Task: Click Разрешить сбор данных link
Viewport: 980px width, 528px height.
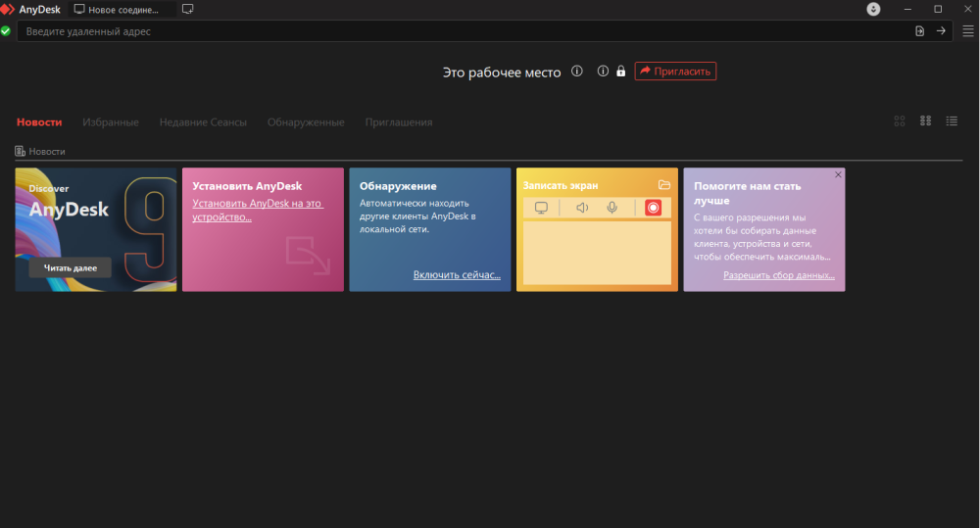Action: click(x=779, y=275)
